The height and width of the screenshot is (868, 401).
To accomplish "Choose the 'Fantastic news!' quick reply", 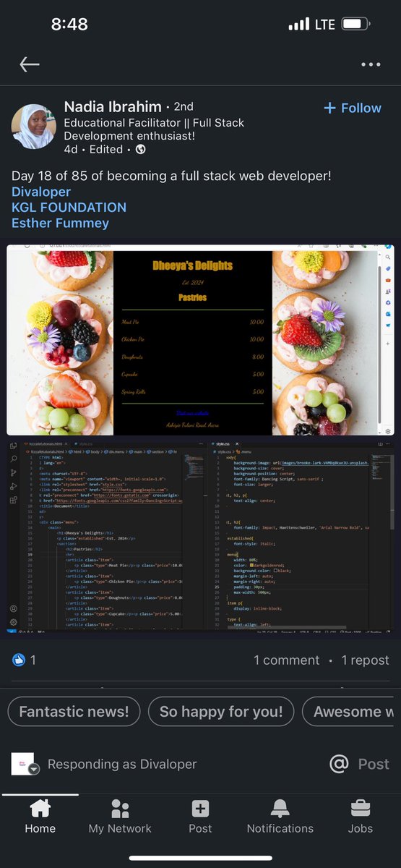I will click(74, 712).
